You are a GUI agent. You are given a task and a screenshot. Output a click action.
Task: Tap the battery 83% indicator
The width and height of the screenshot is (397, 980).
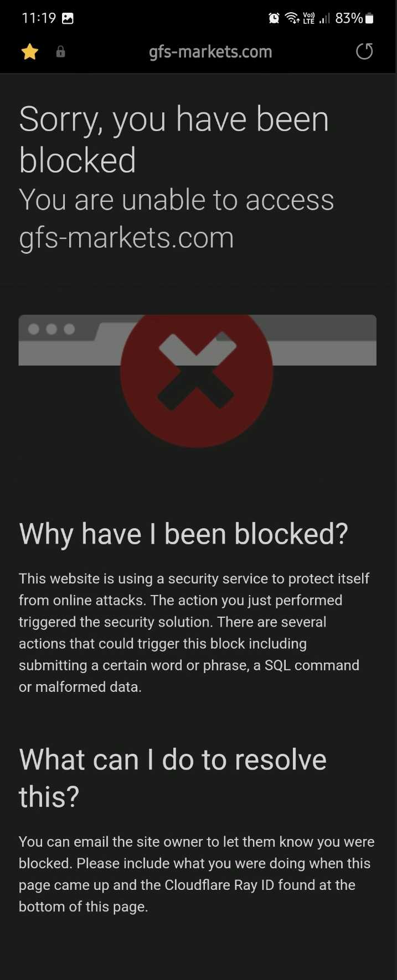pos(354,18)
